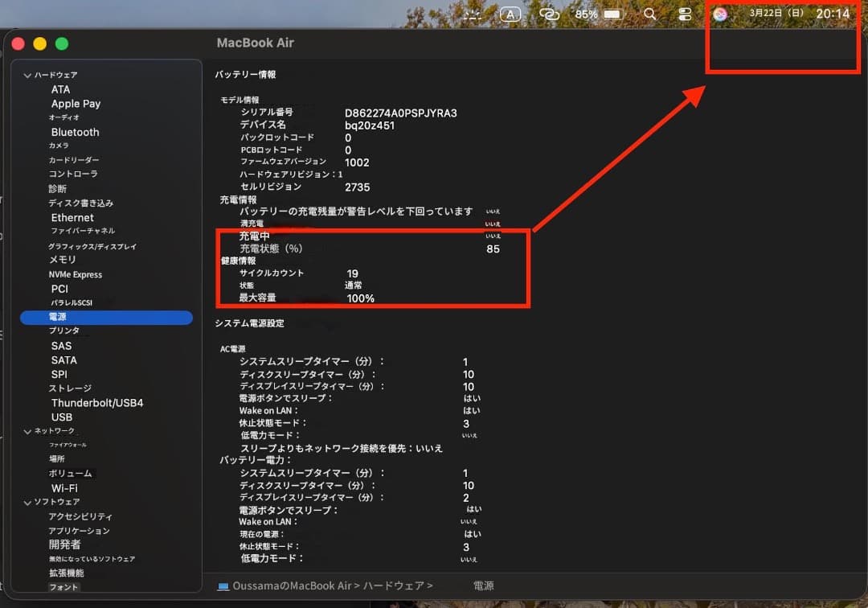Open Spotlight search in the menu bar
Image resolution: width=868 pixels, height=608 pixels.
[650, 14]
